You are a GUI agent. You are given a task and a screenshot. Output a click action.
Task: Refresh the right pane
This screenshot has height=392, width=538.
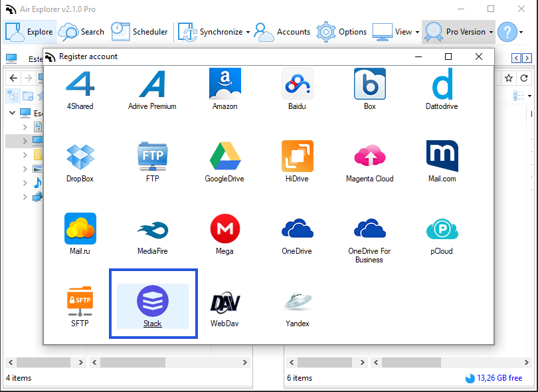[x=524, y=78]
